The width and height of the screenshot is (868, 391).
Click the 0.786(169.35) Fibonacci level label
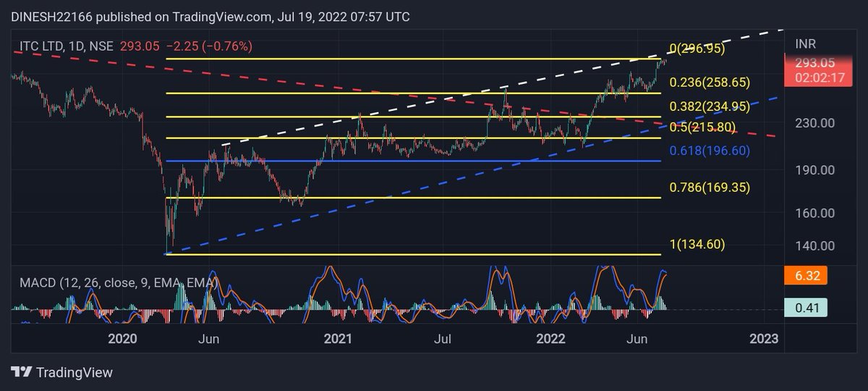[x=710, y=188]
